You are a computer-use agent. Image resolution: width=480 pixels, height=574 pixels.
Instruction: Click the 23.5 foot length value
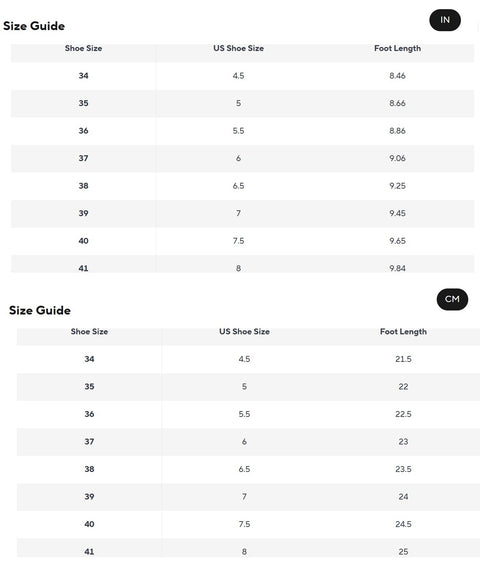pyautogui.click(x=403, y=469)
